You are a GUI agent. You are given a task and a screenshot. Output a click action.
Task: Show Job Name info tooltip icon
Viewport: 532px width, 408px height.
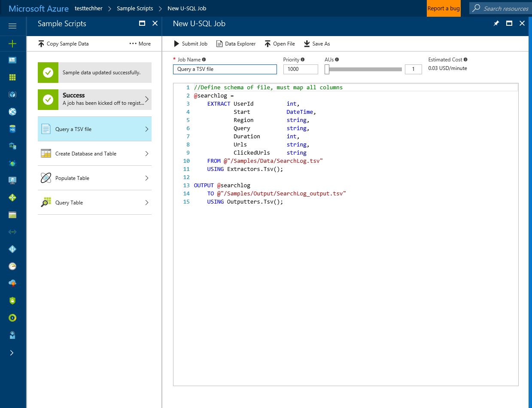click(204, 60)
